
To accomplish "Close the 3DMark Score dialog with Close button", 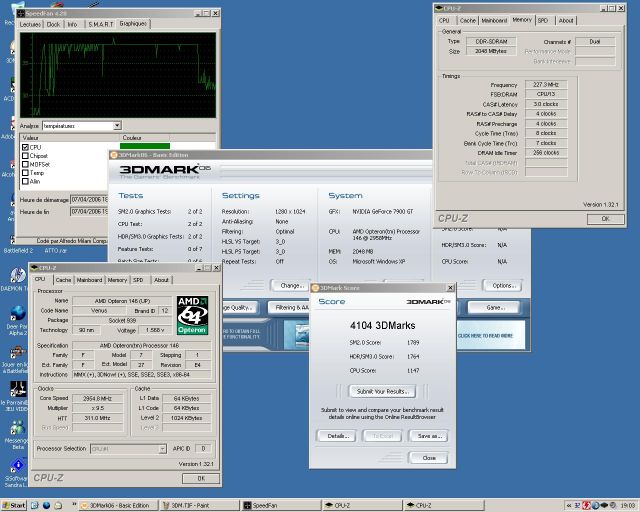I will coord(429,458).
